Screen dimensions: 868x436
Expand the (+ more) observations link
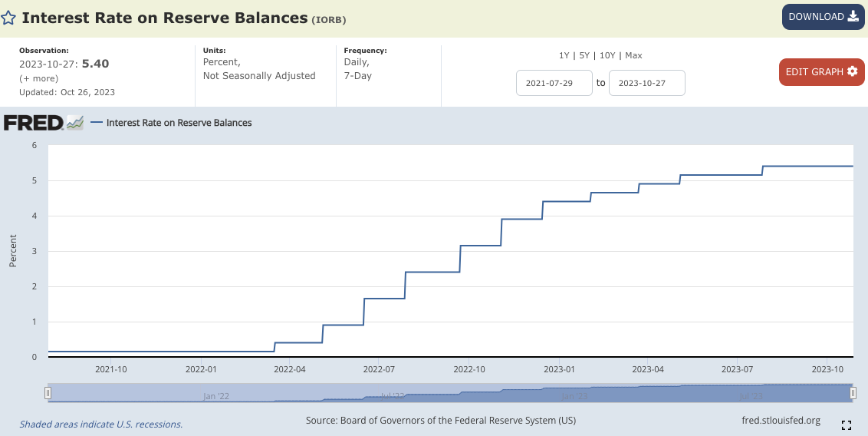pos(38,78)
